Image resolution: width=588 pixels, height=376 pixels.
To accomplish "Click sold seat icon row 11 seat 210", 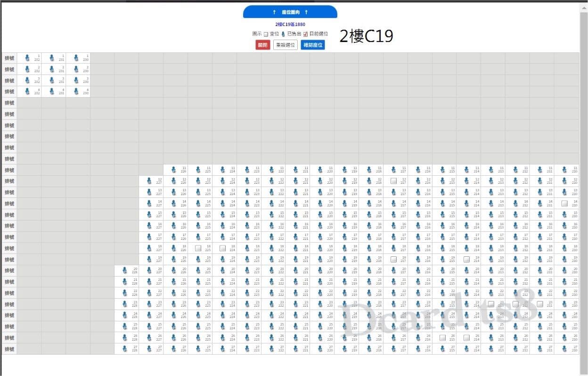I will [x=564, y=170].
